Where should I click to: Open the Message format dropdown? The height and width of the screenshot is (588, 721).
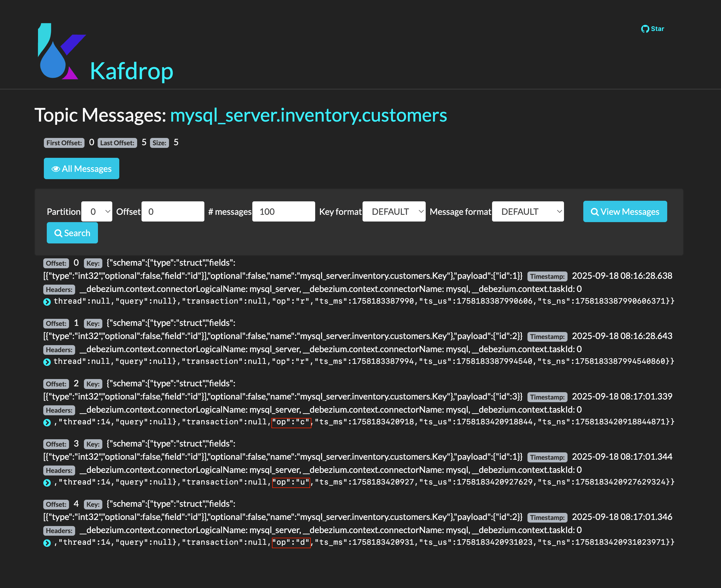[x=527, y=212]
